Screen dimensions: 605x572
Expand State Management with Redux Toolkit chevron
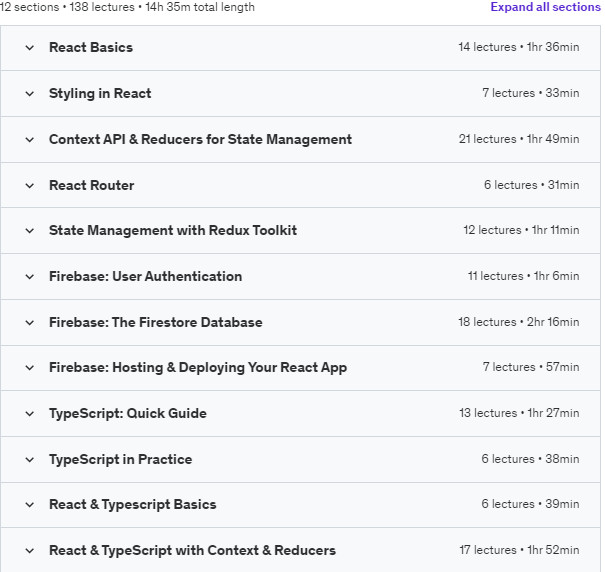point(30,231)
